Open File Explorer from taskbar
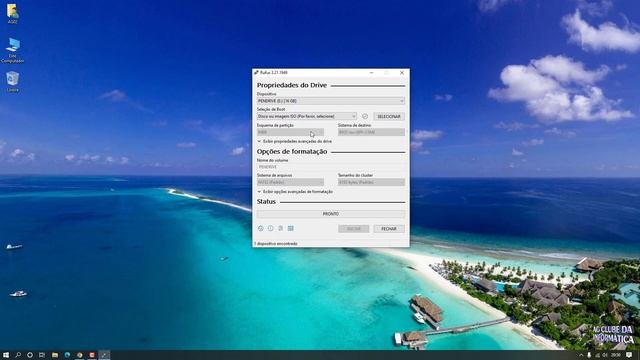 pyautogui.click(x=55, y=355)
